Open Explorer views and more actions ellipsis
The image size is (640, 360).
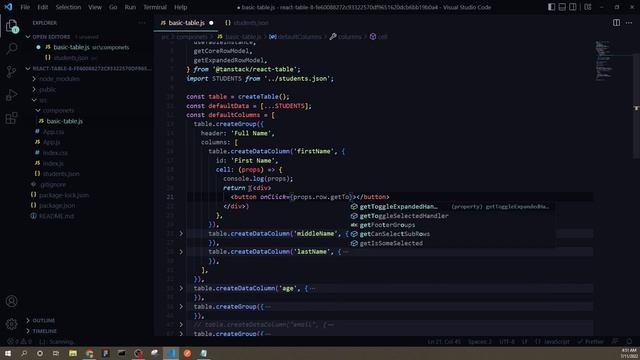click(x=142, y=23)
